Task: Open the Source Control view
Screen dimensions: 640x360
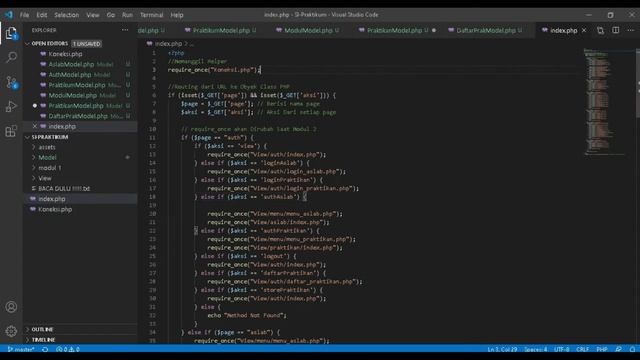Action: (11, 82)
